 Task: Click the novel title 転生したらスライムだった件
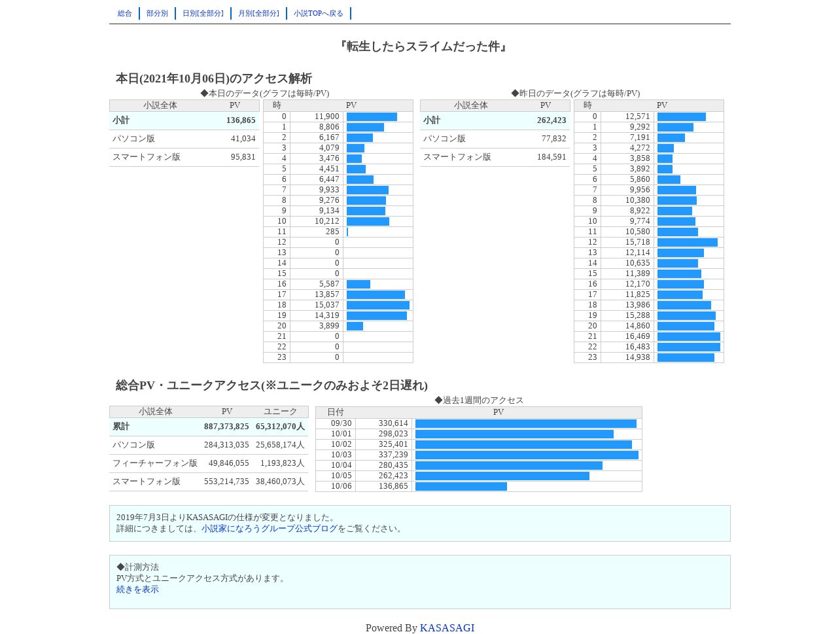tap(423, 46)
